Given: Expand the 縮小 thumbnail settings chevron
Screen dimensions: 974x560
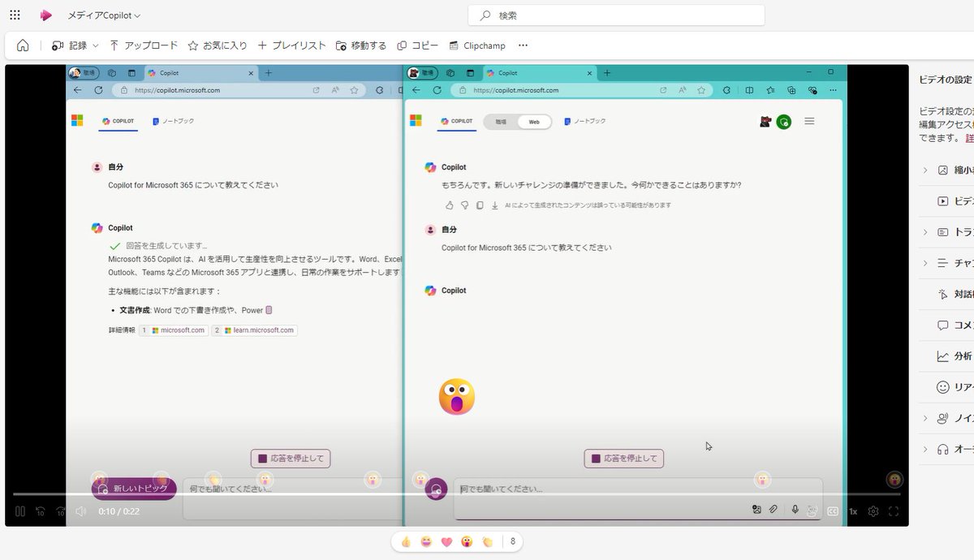Looking at the screenshot, I should point(924,170).
